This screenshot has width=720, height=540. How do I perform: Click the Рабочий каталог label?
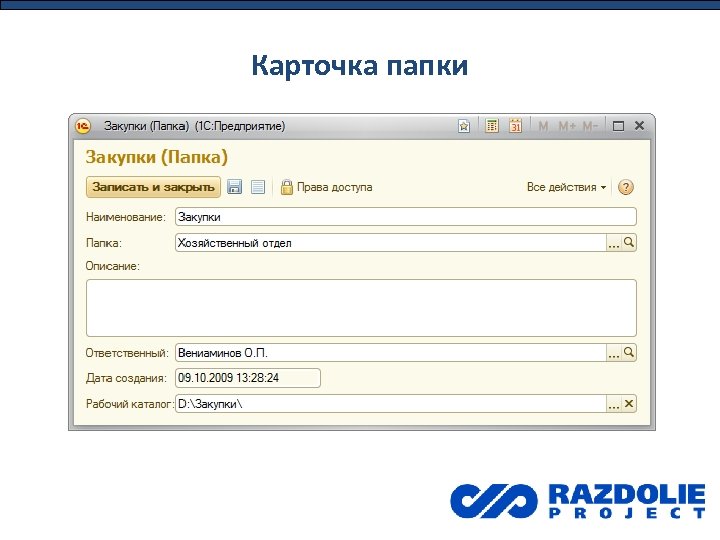click(129, 404)
